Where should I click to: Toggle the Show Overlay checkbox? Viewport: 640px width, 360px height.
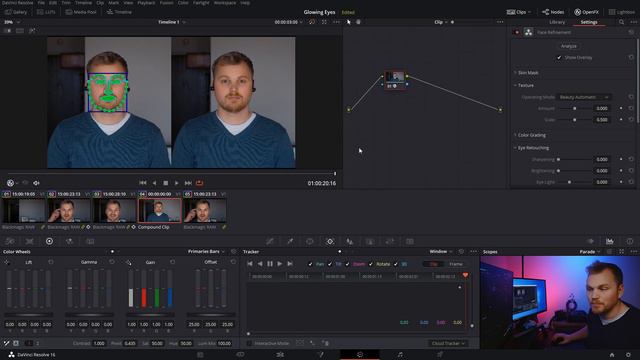point(559,58)
